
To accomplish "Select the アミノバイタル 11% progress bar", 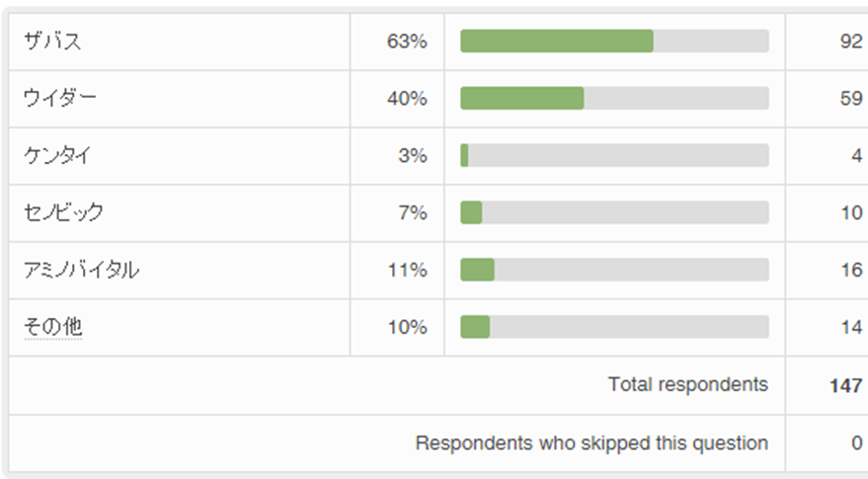I will click(x=614, y=270).
